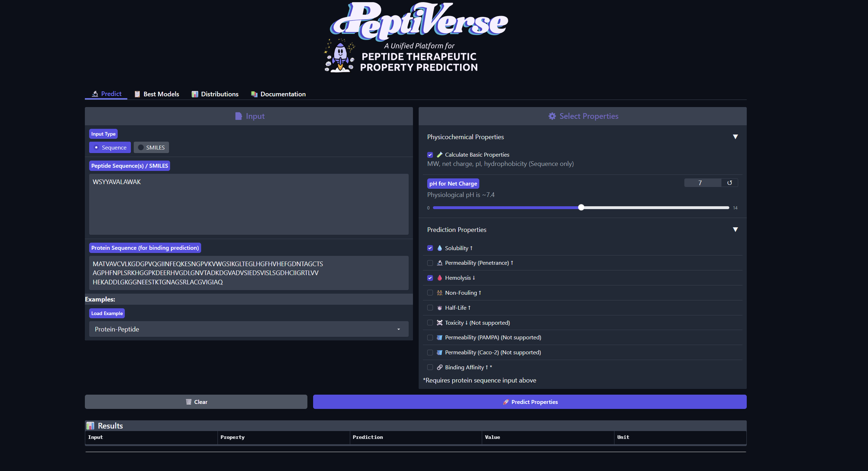Click the Results bar chart icon
The image size is (868, 471).
(x=91, y=426)
